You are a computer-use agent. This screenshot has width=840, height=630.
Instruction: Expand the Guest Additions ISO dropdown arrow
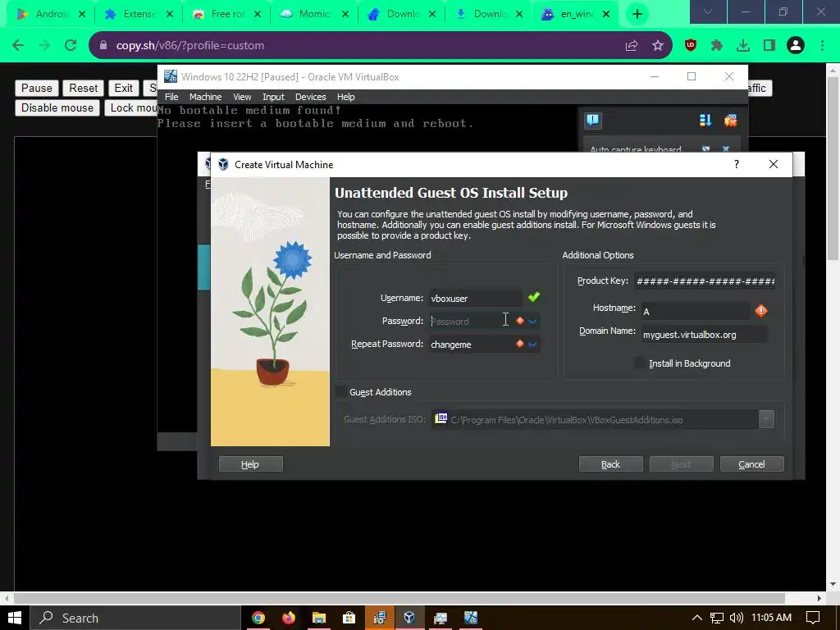tap(766, 419)
